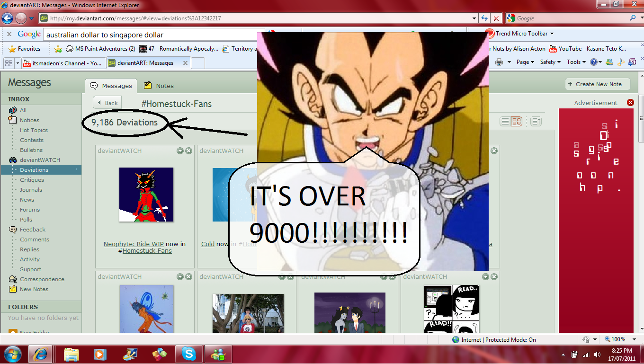The width and height of the screenshot is (644, 364).
Task: Open a new blank browser tab
Action: [198, 63]
